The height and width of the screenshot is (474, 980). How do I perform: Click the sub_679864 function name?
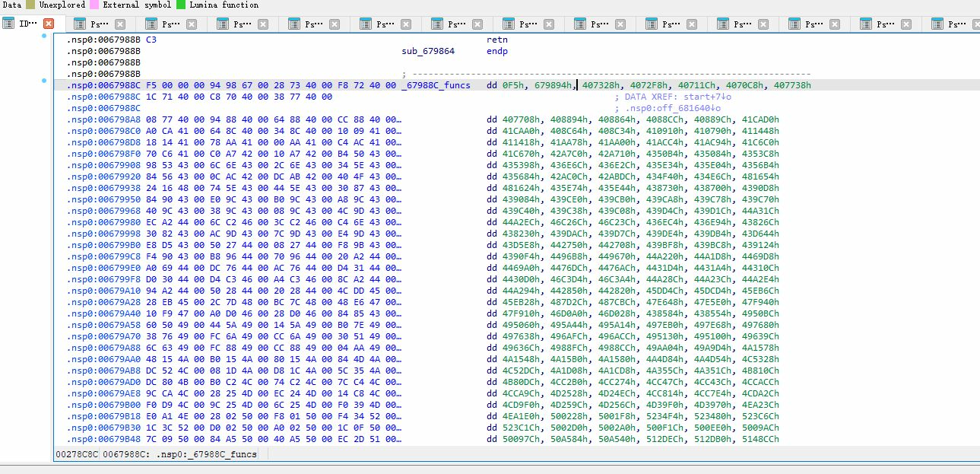pos(428,51)
